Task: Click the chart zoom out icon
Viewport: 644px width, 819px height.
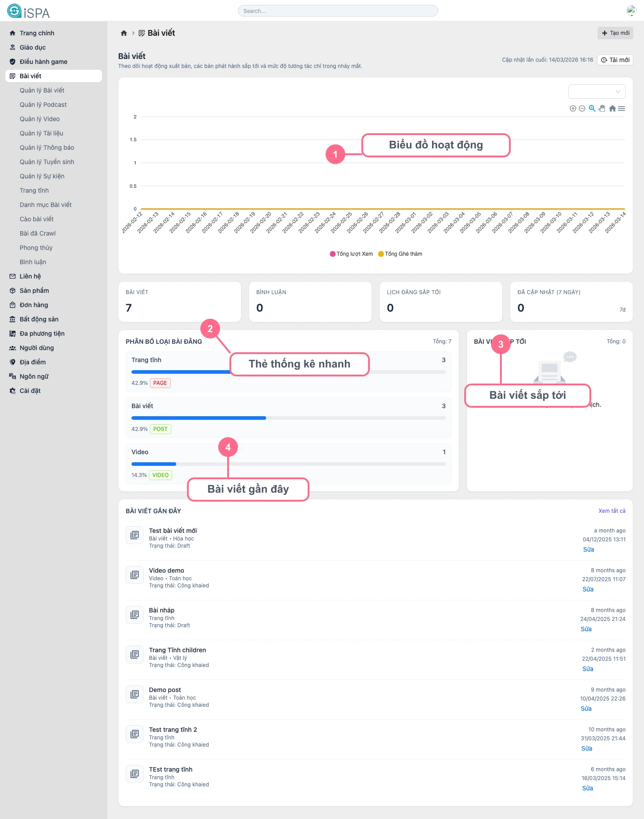Action: (x=582, y=109)
